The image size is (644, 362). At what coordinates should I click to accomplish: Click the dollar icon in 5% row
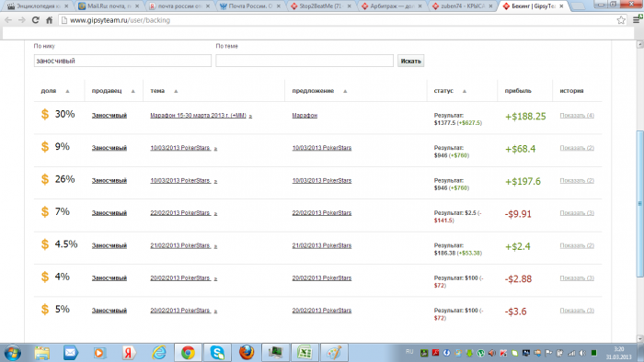(x=45, y=309)
